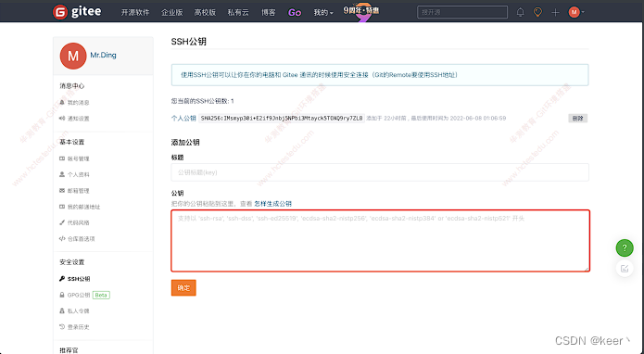Go to 私有云 in the top navigation
644x354 pixels.
click(x=238, y=12)
